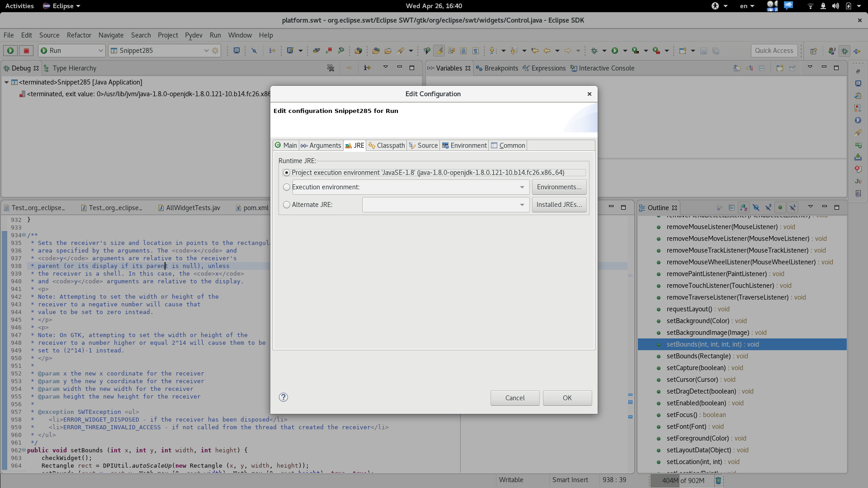Click the heap status memory bar

[682, 481]
